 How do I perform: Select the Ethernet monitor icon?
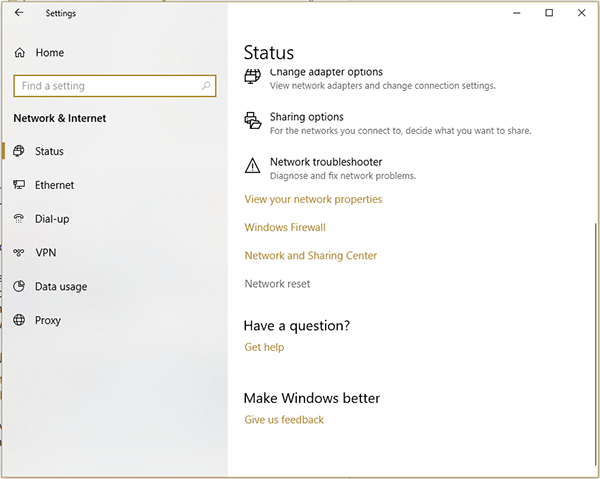tap(19, 185)
